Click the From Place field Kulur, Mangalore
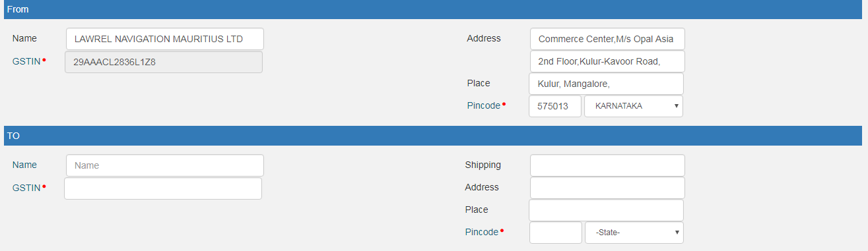 [606, 84]
